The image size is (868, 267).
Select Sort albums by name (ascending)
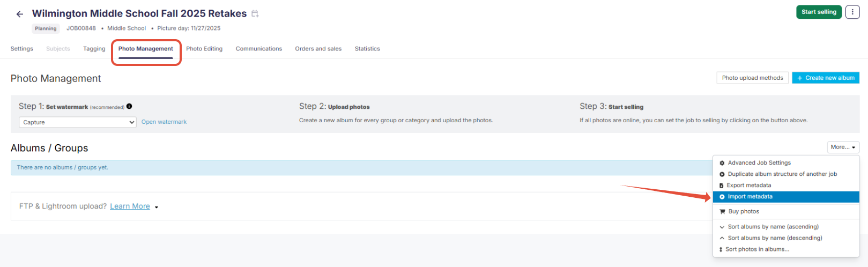(x=786, y=227)
